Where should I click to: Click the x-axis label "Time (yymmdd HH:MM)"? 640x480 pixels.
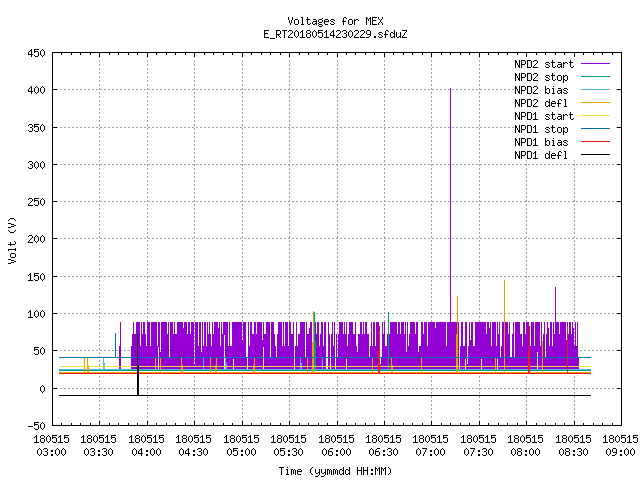tap(335, 471)
